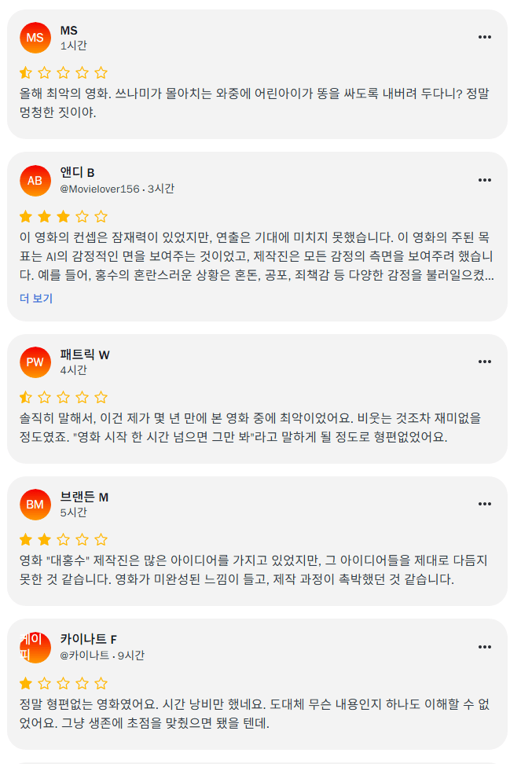Open @Movielover156 profile handle
The image size is (532, 764).
click(x=100, y=189)
